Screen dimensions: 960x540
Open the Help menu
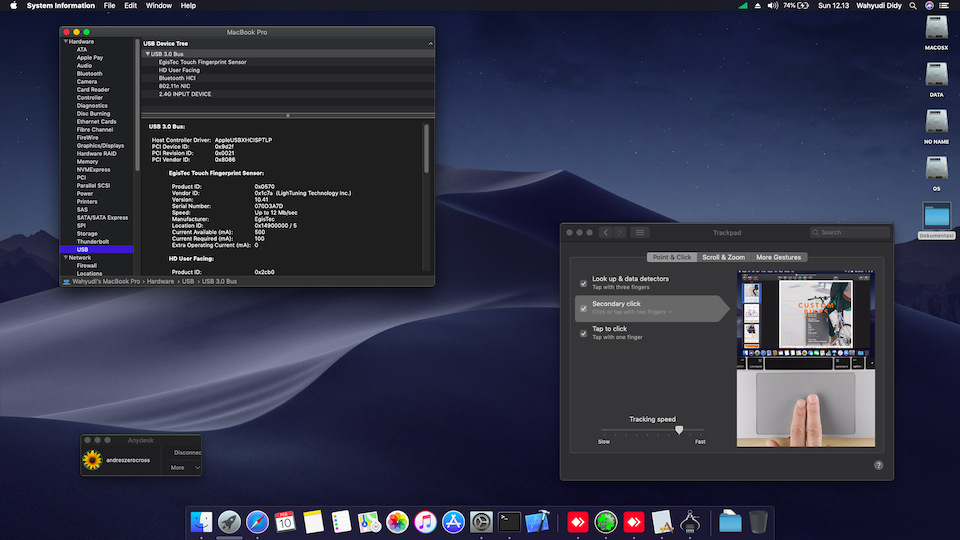coord(188,6)
